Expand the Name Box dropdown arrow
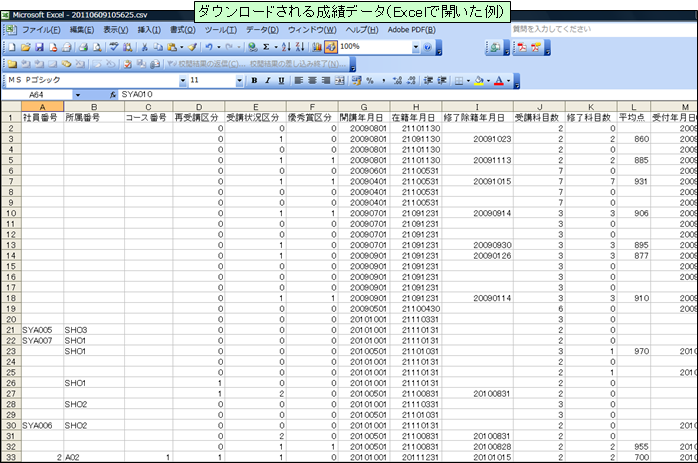 pos(77,95)
